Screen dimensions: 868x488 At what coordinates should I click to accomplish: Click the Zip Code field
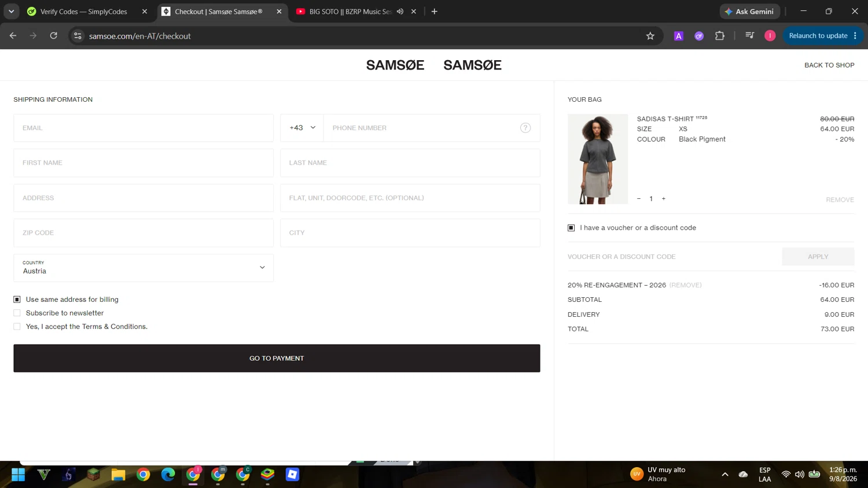tap(144, 233)
